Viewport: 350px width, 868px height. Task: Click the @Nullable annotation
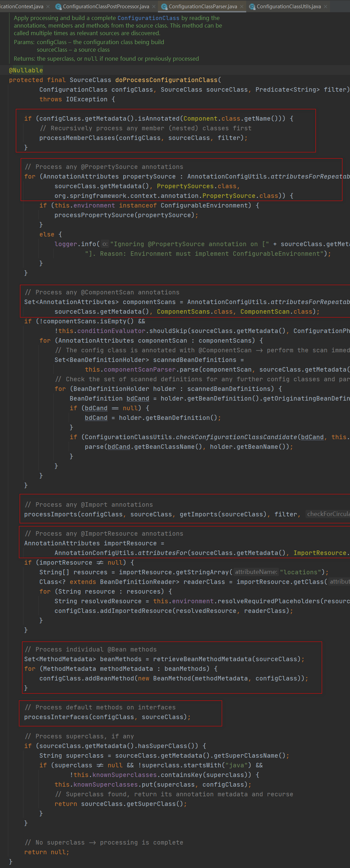(x=26, y=70)
